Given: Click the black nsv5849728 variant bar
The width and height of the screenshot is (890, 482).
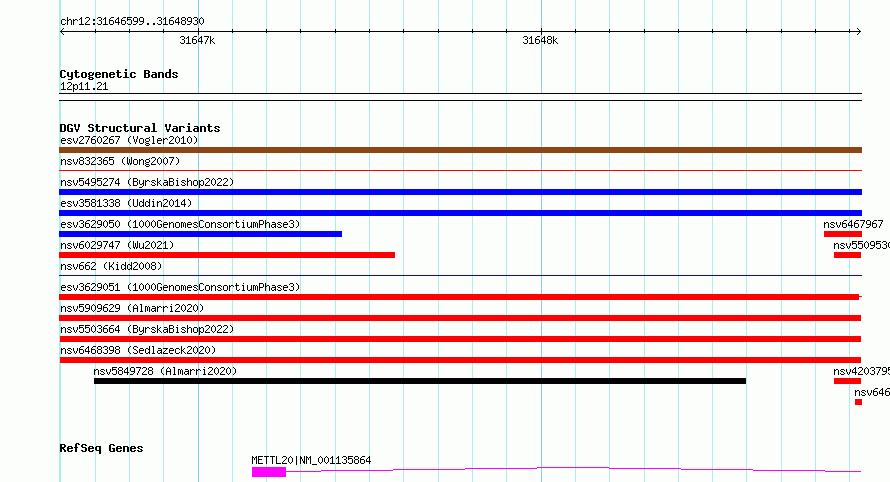Looking at the screenshot, I should pos(419,381).
